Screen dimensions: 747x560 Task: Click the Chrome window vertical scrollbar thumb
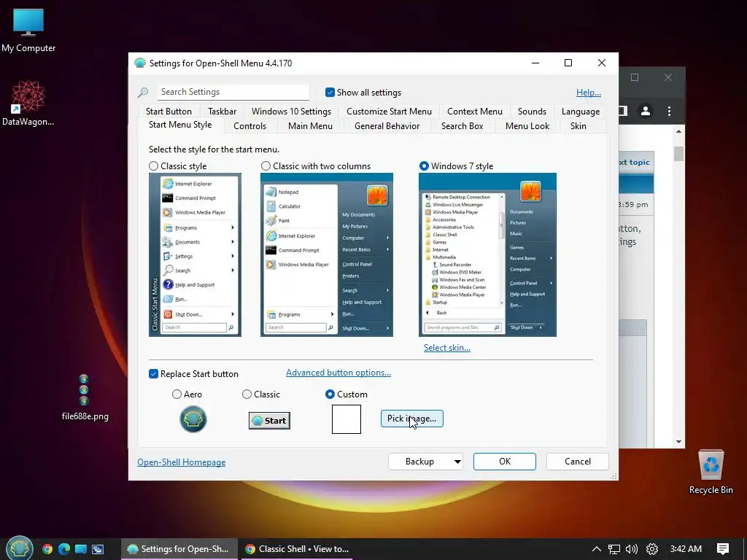coord(678,153)
